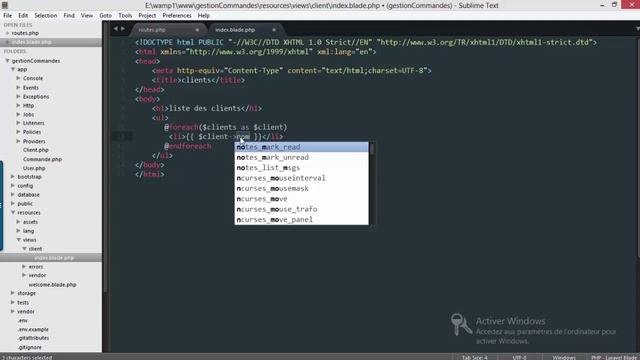
Task: Expand the bootstrap folder
Action: tap(13, 177)
